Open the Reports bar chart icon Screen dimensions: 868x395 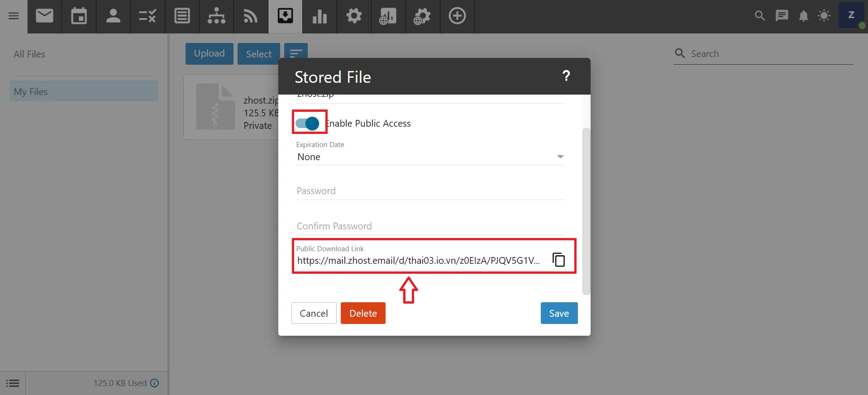click(x=320, y=16)
